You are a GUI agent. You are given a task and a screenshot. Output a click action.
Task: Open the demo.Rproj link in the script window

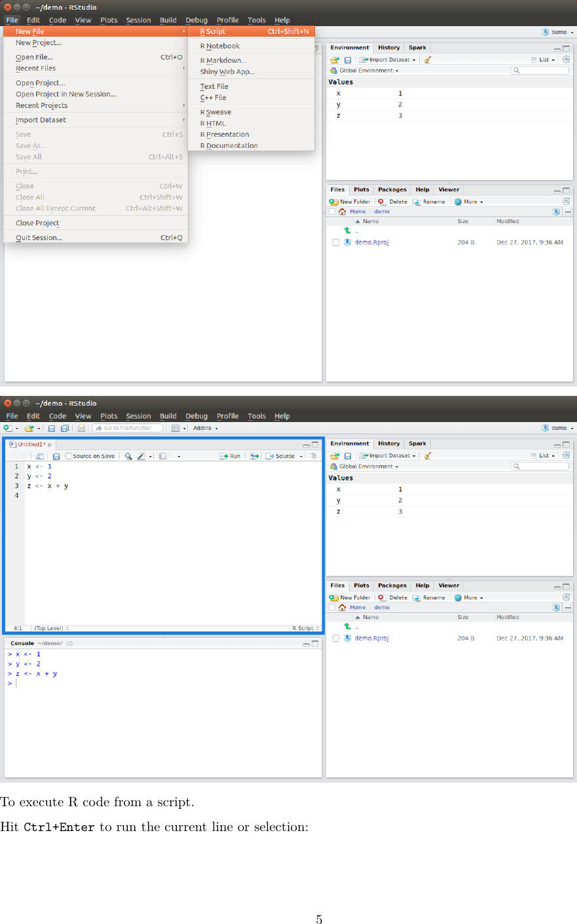point(371,638)
